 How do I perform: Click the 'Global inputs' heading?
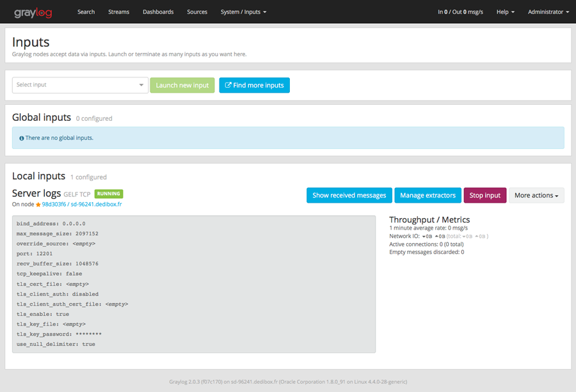[x=42, y=118]
